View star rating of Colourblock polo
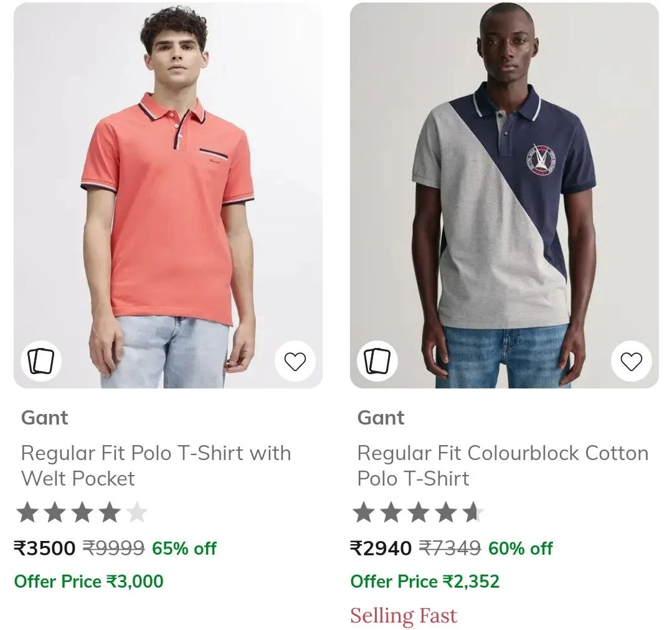The image size is (672, 630). point(418,512)
